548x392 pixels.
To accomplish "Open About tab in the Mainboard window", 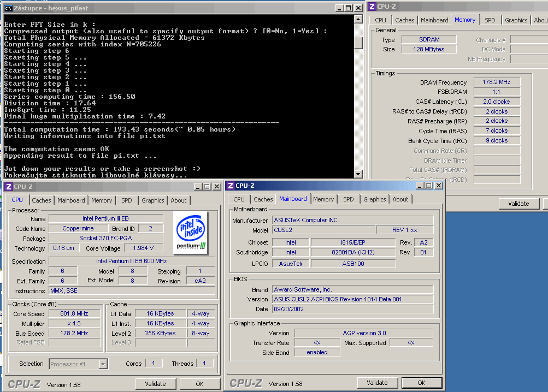I will click(400, 199).
